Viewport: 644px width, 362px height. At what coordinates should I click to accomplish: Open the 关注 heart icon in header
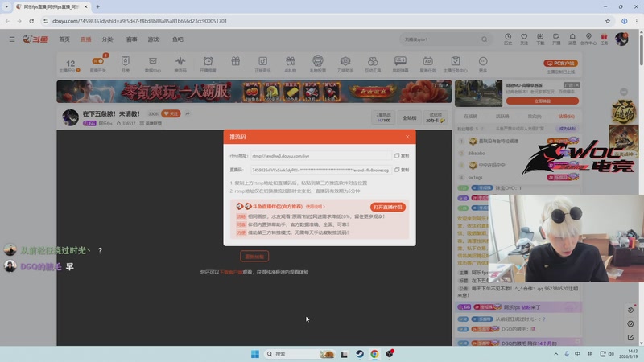[524, 39]
